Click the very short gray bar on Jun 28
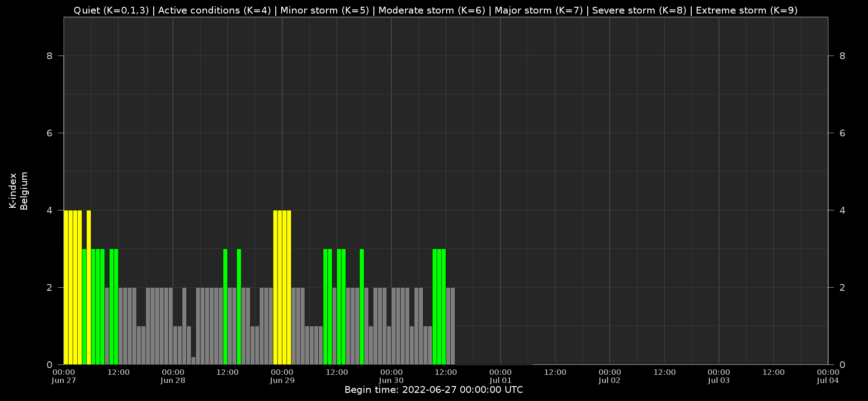 click(193, 361)
